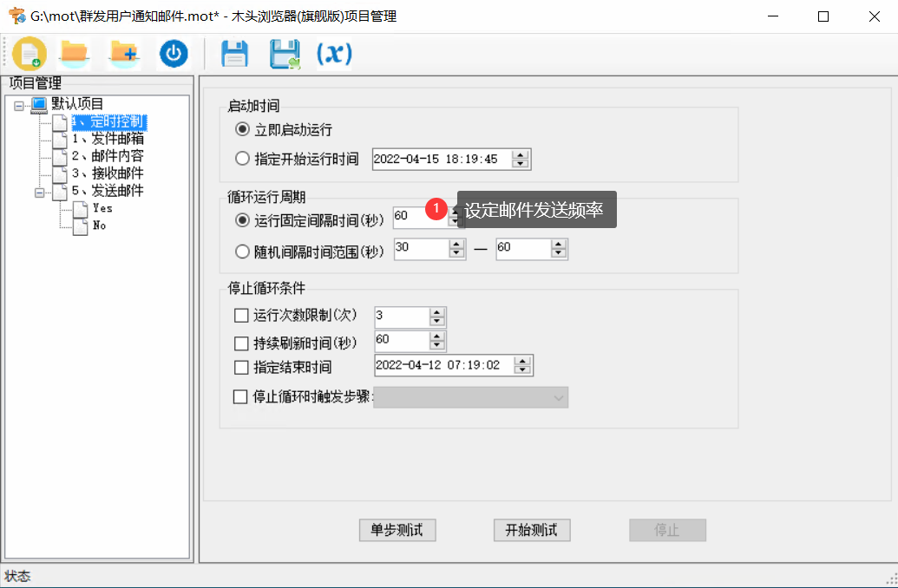
Task: Select 定时控制 tree item
Action: (x=108, y=122)
